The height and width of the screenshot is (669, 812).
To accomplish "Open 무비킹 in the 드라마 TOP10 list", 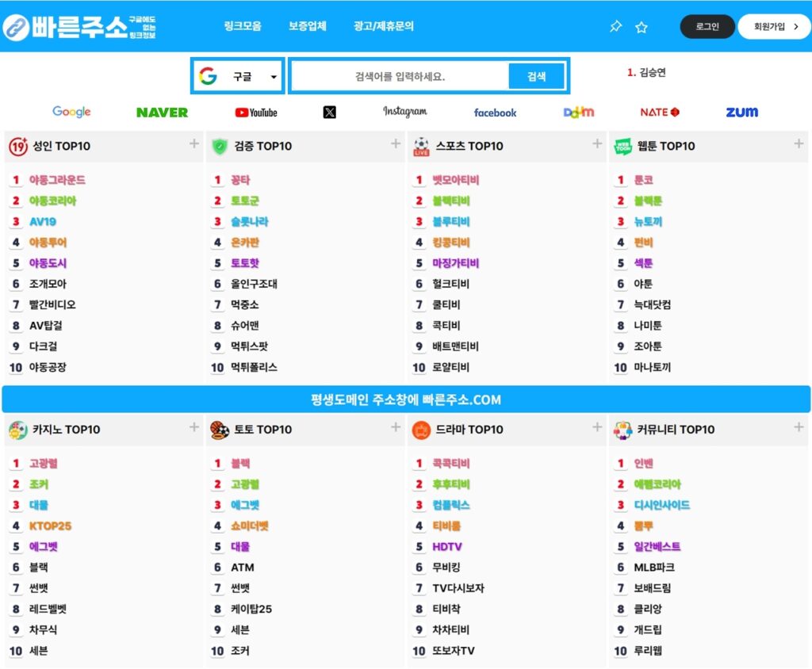I will 446,568.
